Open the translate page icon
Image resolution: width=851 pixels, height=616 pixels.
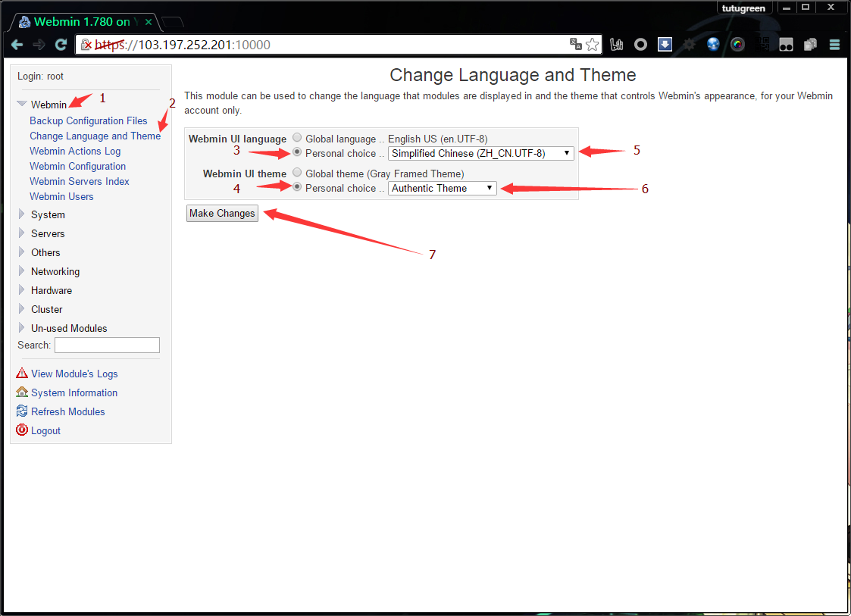click(x=575, y=45)
